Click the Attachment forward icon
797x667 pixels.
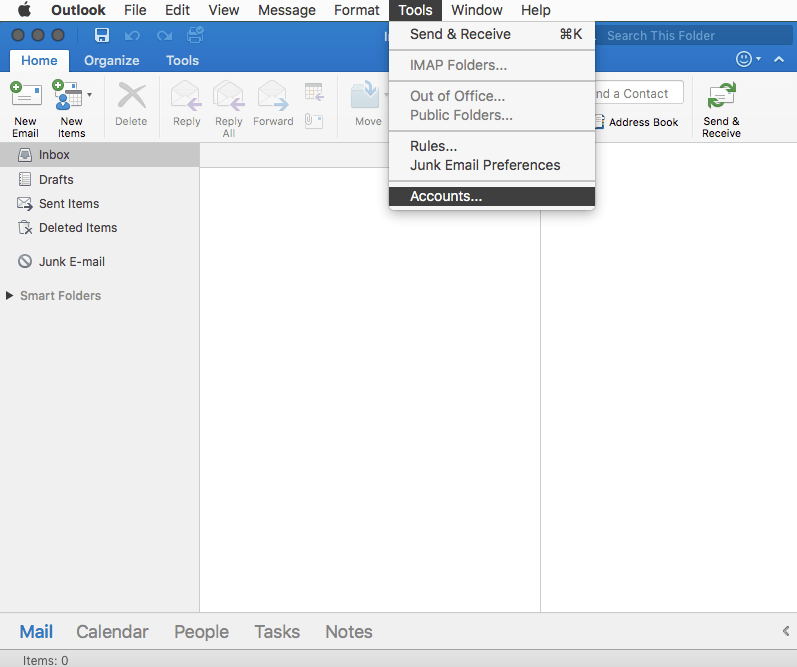coord(314,121)
